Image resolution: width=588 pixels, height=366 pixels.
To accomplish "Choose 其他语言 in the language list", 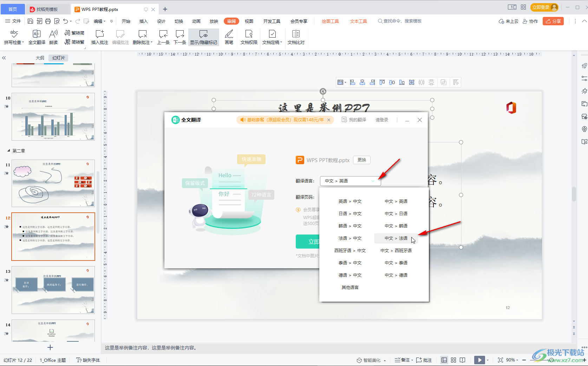I will click(350, 288).
